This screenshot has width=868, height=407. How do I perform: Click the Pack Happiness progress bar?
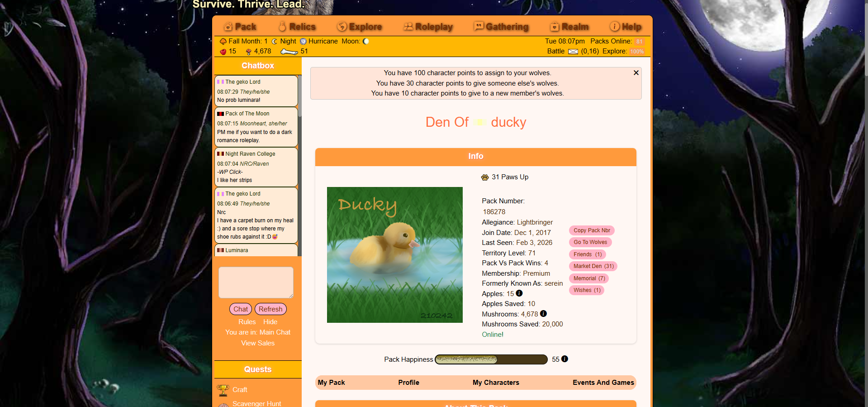coord(491,359)
